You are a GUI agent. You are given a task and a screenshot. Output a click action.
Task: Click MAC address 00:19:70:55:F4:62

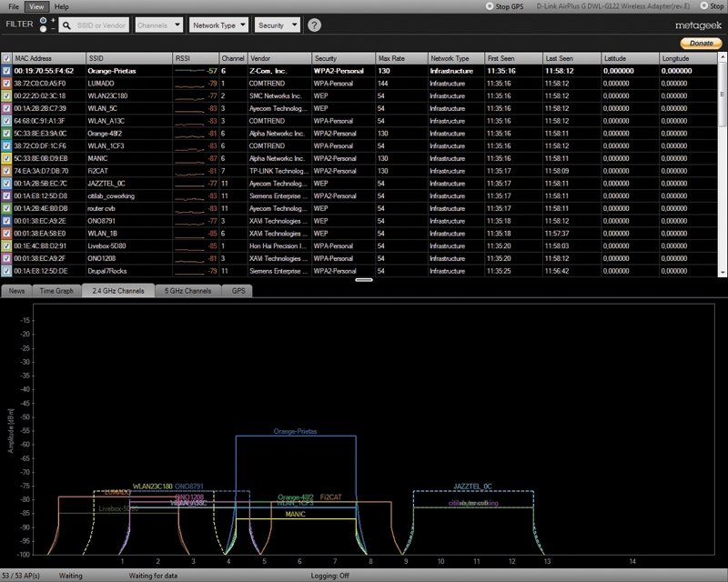click(x=44, y=71)
